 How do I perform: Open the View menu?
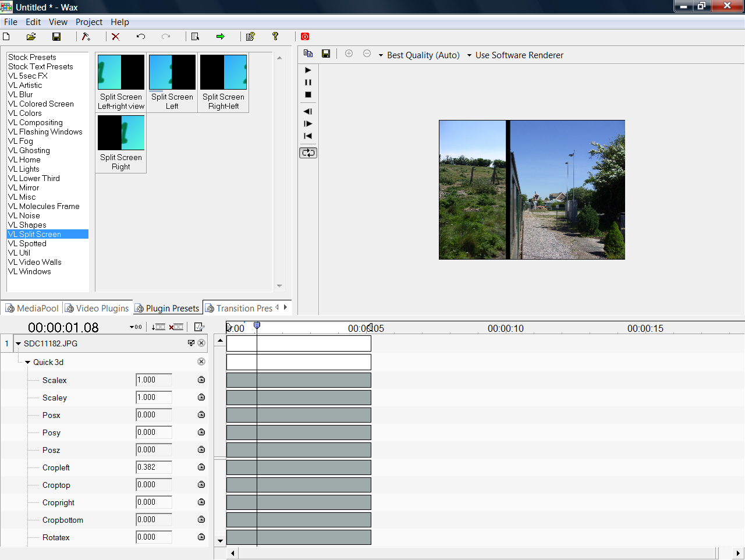58,22
